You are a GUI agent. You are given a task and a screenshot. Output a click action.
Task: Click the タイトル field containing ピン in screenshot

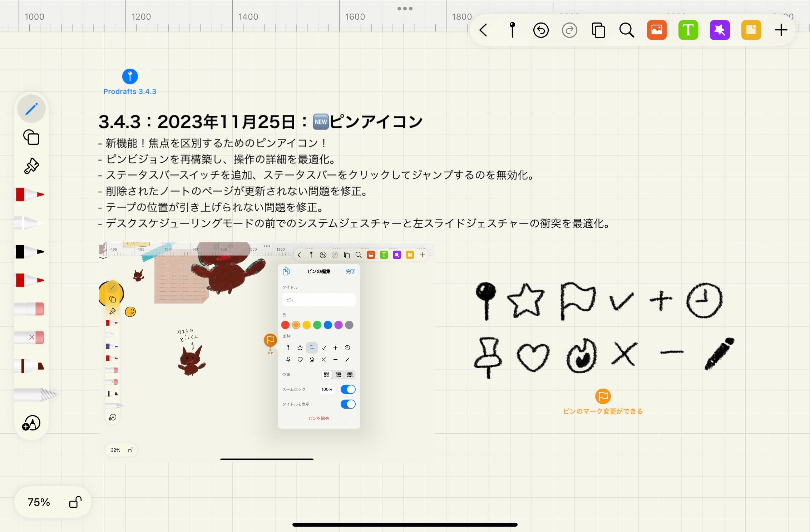point(319,300)
